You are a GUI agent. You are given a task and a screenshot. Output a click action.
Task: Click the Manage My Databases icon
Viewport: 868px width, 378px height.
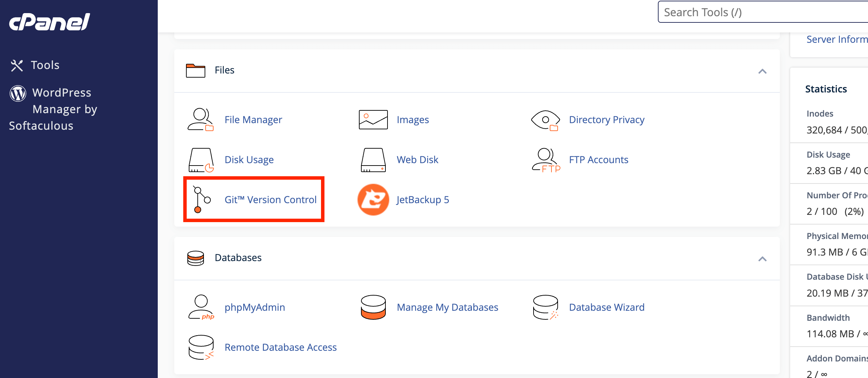pyautogui.click(x=373, y=307)
